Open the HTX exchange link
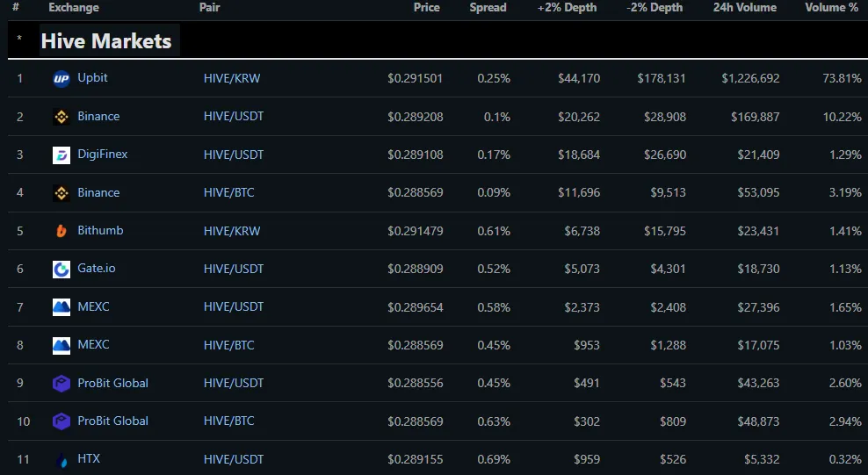The width and height of the screenshot is (868, 475). pyautogui.click(x=89, y=459)
